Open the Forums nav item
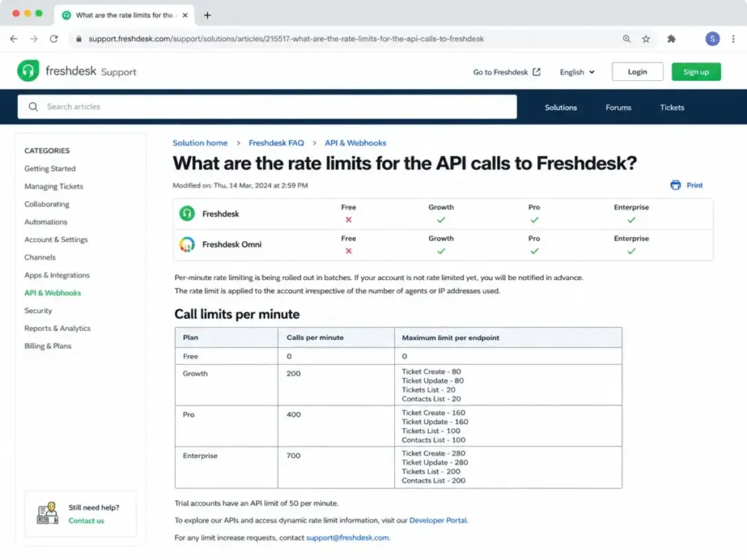Viewport: 747px width, 560px height. 619,108
